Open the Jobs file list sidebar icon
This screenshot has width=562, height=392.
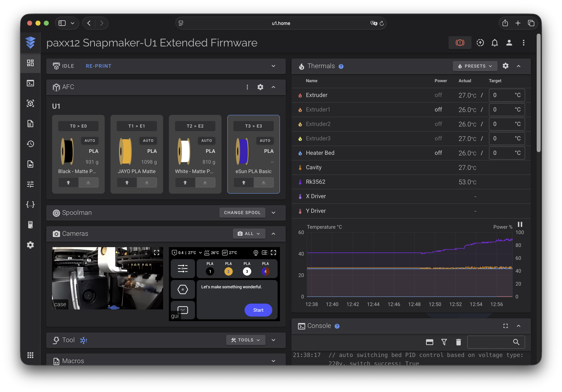coord(30,124)
